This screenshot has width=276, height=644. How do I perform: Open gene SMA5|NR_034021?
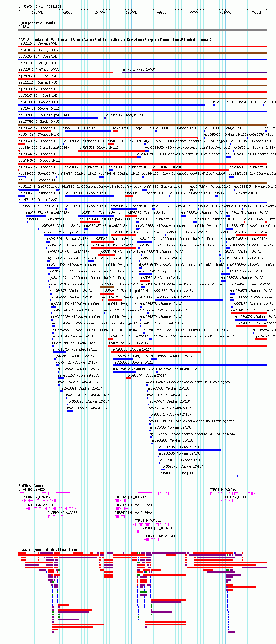pos(148,520)
